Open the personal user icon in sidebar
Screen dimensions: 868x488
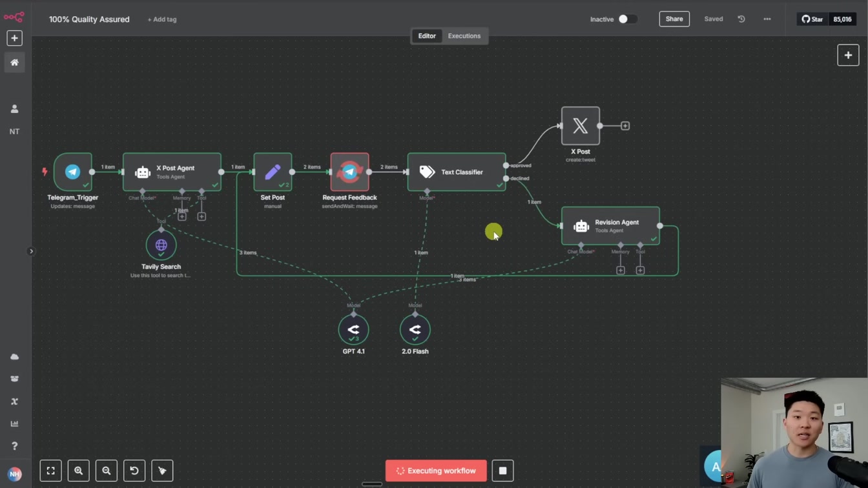(14, 109)
